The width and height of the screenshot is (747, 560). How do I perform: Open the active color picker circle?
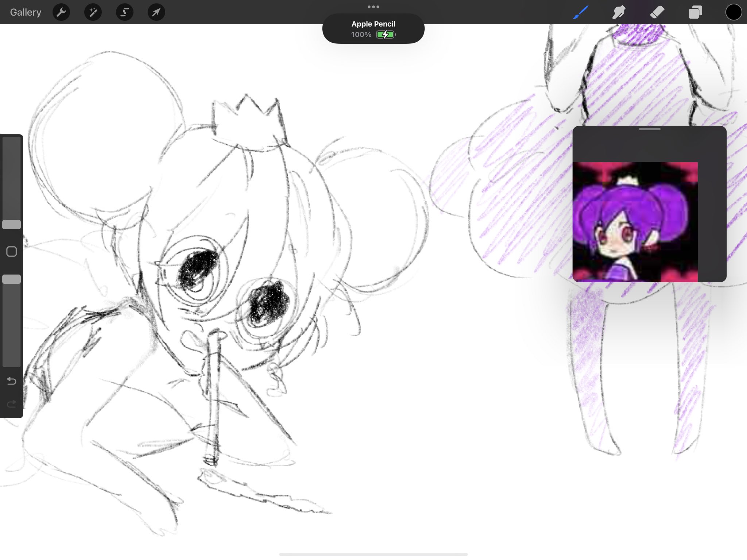(x=733, y=12)
